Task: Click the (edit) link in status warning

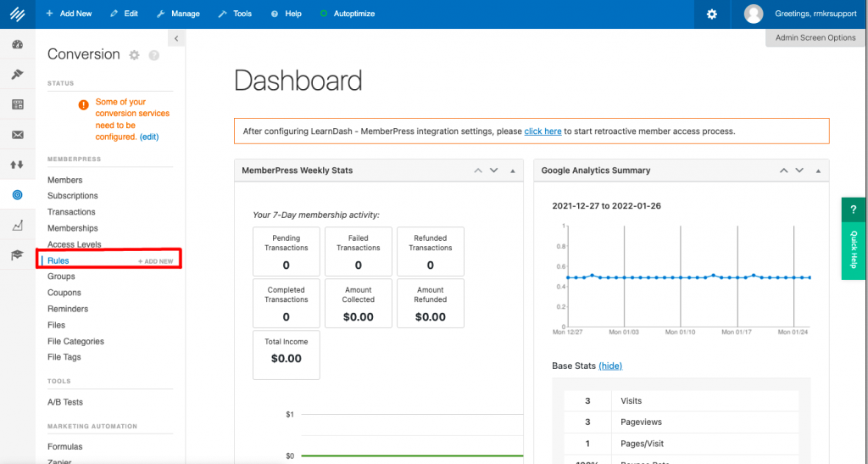Action: [149, 137]
